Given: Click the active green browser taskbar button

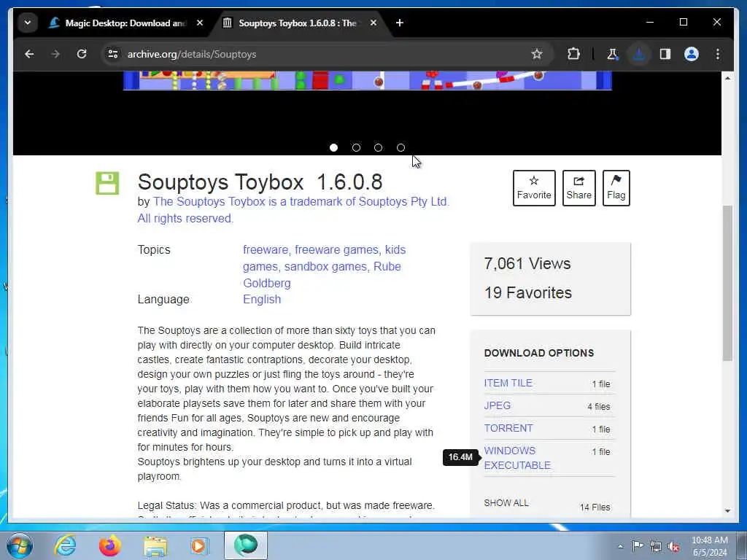Looking at the screenshot, I should point(246,545).
